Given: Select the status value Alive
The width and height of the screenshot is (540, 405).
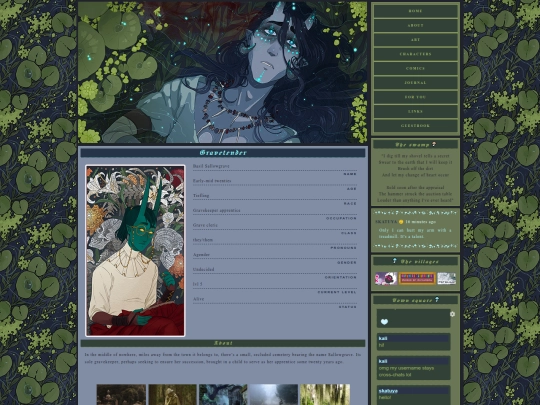Looking at the screenshot, I should coord(198,299).
